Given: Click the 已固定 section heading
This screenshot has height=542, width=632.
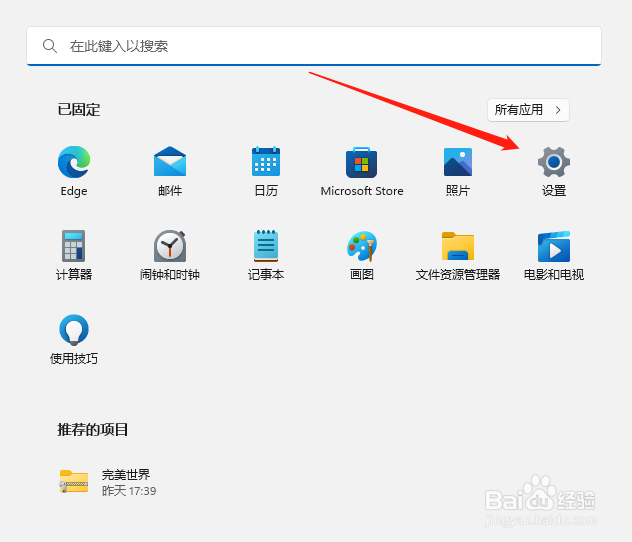Looking at the screenshot, I should pos(79,110).
